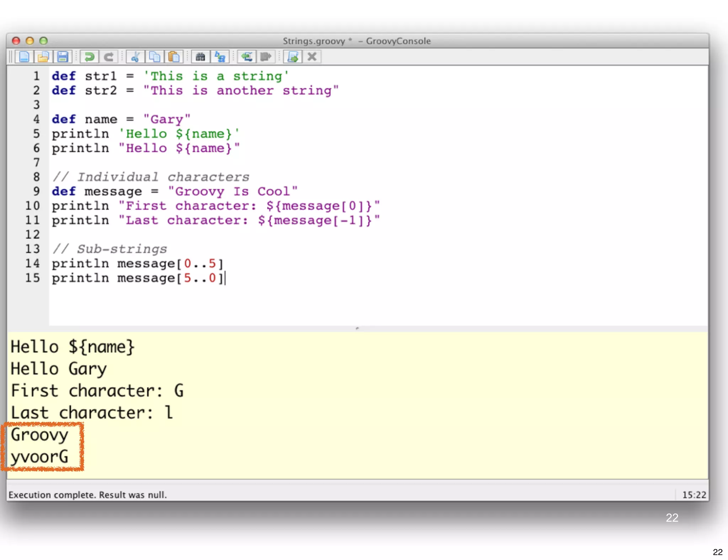Paste using the clipboard icon
The width and height of the screenshot is (728, 560).
174,57
